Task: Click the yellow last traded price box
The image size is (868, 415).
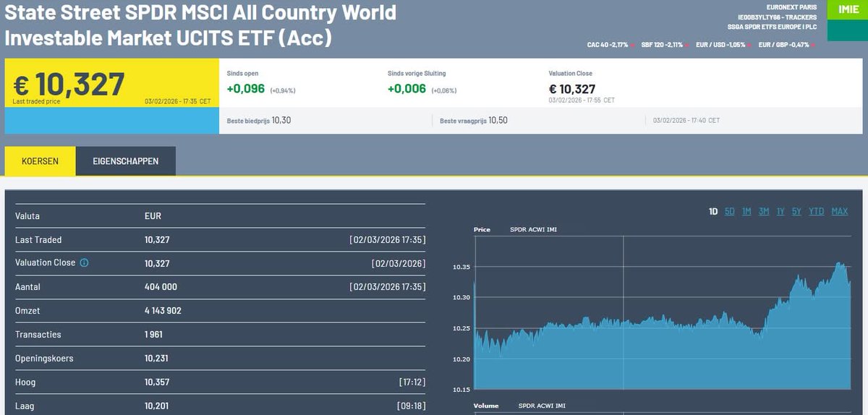Action: click(x=111, y=84)
